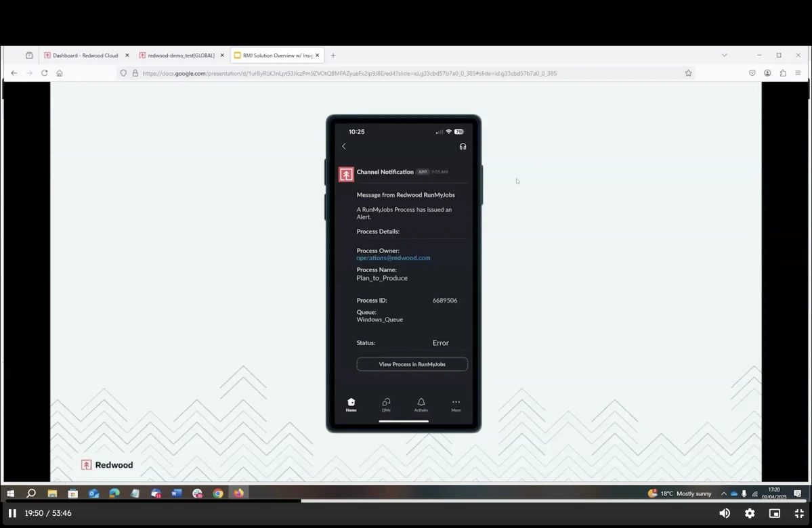
Task: Select the Plan_to_Produce process name
Action: [382, 278]
